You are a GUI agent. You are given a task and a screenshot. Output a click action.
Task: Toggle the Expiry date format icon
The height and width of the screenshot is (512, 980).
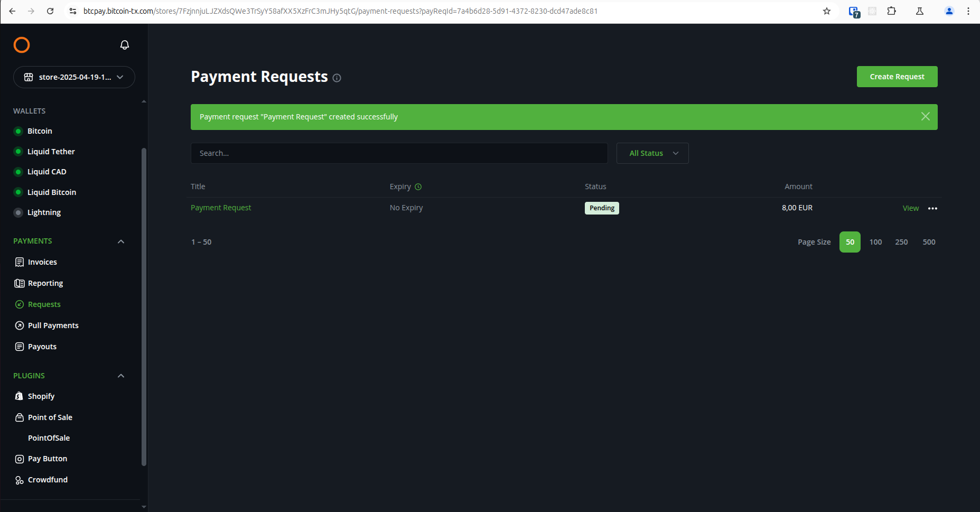click(418, 187)
